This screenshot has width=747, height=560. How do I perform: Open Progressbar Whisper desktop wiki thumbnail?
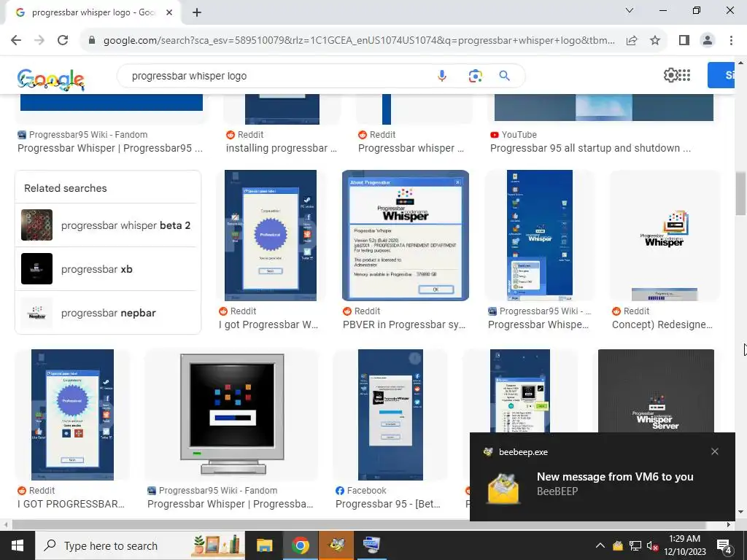539,236
